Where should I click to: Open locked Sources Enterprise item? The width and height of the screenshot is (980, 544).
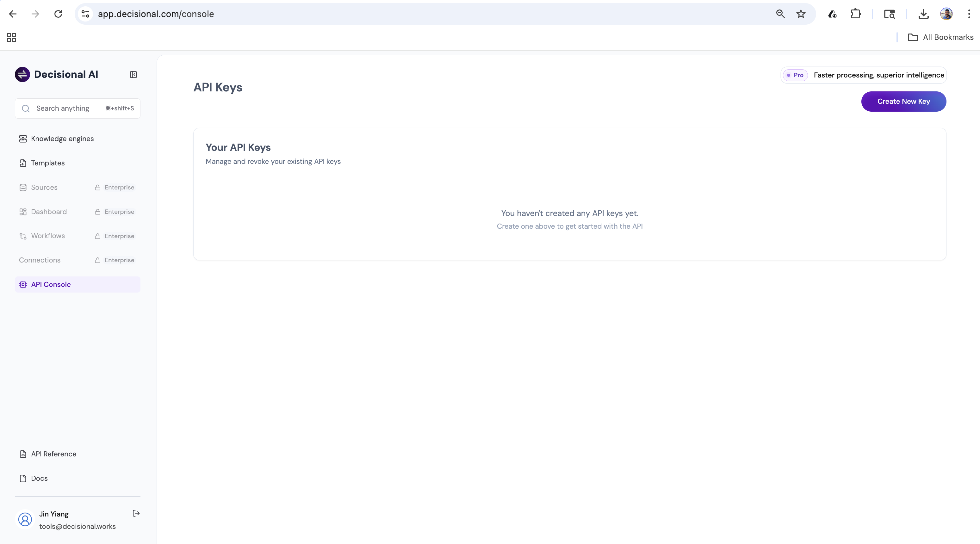pyautogui.click(x=44, y=187)
